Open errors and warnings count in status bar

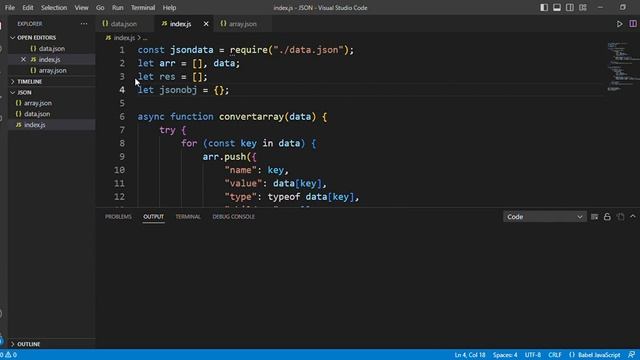pos(9,355)
